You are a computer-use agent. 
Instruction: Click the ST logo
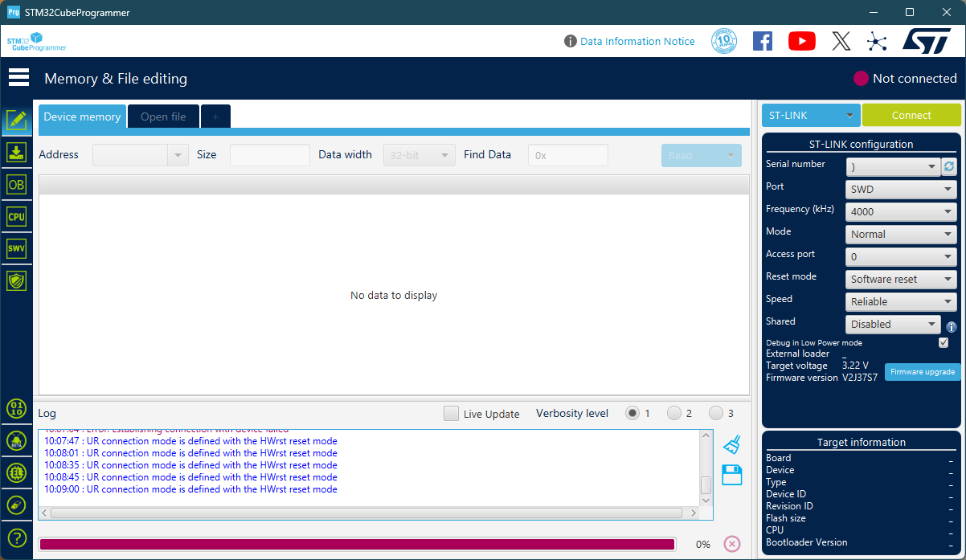(x=927, y=41)
